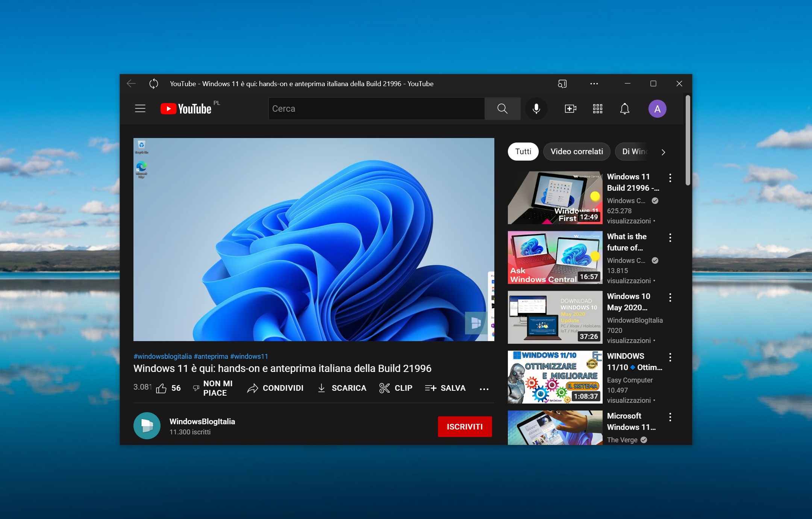Share the video with CONDIVIDI

[x=275, y=388]
